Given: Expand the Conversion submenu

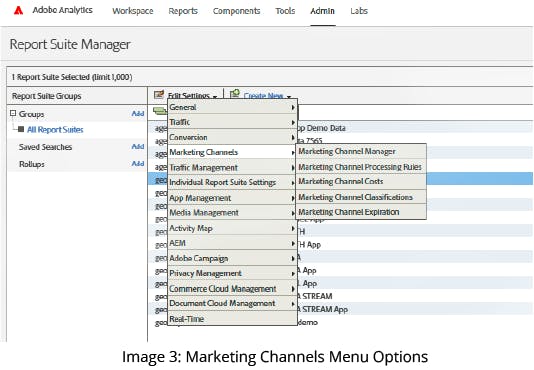Looking at the screenshot, I should tap(232, 137).
